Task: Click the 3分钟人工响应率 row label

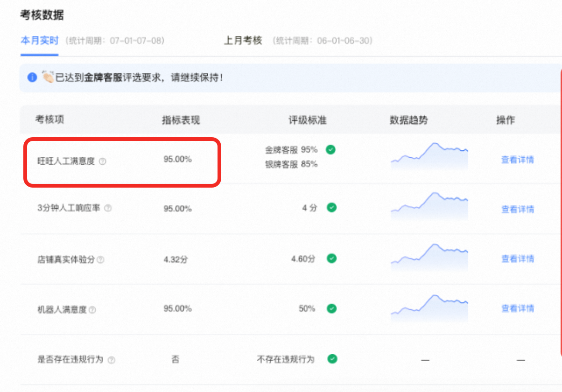Action: [x=69, y=208]
